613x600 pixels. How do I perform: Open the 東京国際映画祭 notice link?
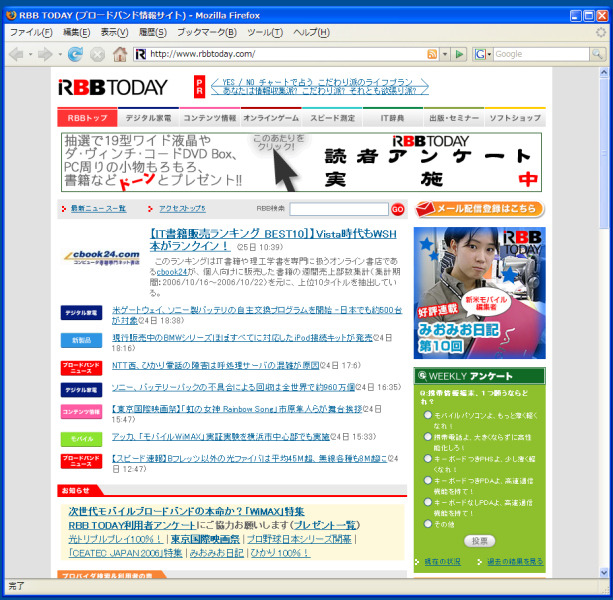pos(205,539)
